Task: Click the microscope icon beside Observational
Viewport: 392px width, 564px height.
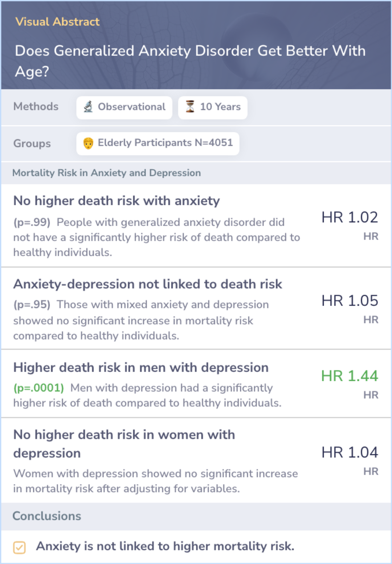Action: tap(88, 107)
